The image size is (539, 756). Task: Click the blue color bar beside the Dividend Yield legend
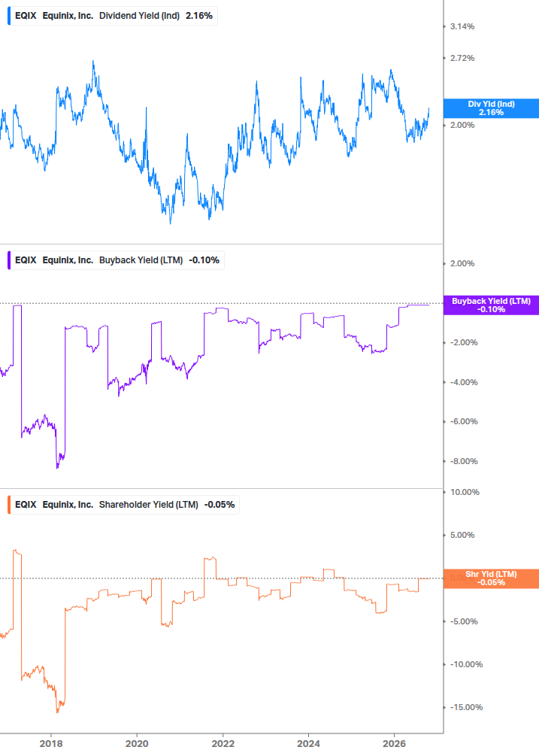point(9,16)
